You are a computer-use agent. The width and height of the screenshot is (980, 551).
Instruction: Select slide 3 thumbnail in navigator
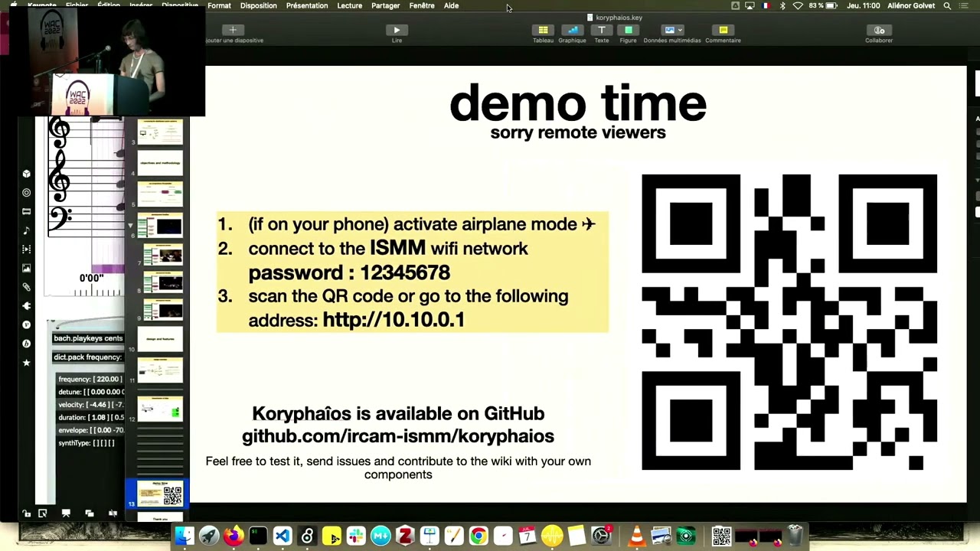pyautogui.click(x=160, y=132)
